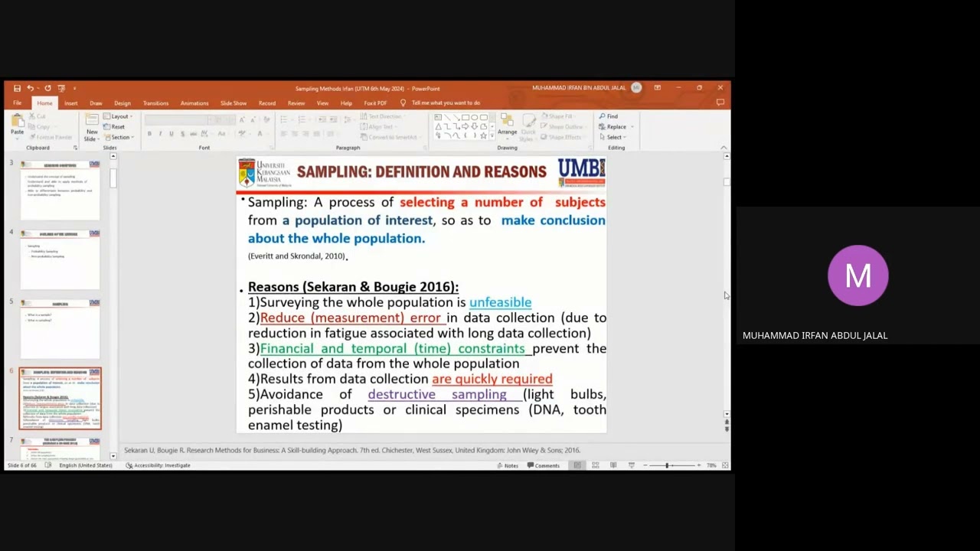Switch to the Animations tab

tap(194, 103)
